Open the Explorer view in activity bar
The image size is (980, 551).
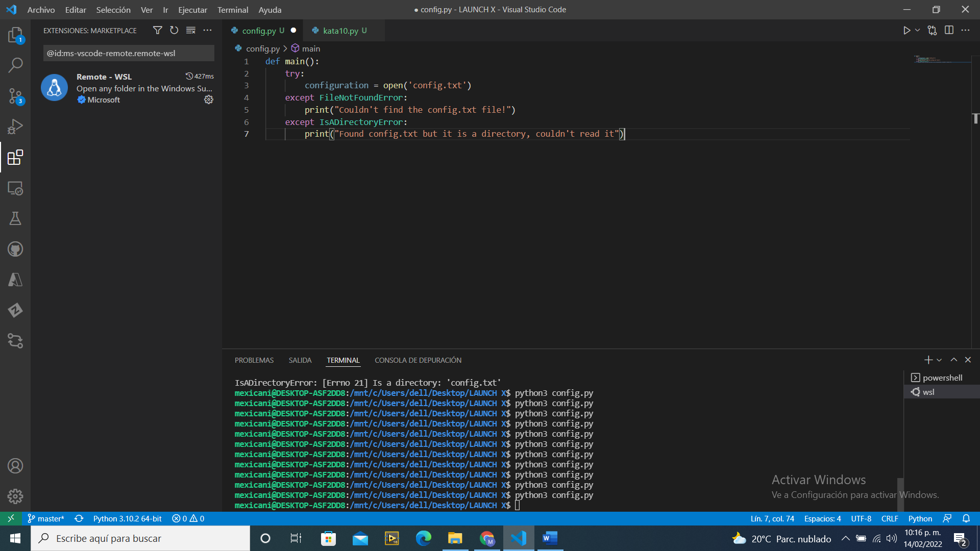(x=15, y=35)
